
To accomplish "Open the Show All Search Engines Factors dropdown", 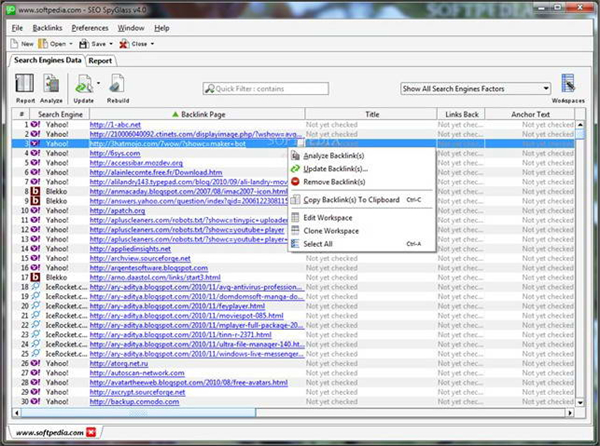I will click(x=475, y=89).
